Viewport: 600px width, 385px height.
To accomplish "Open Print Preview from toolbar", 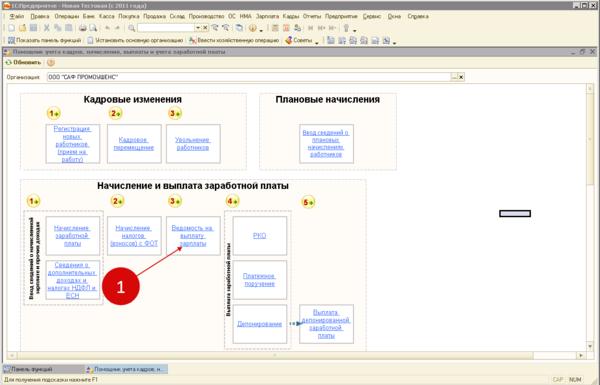I will (93, 28).
